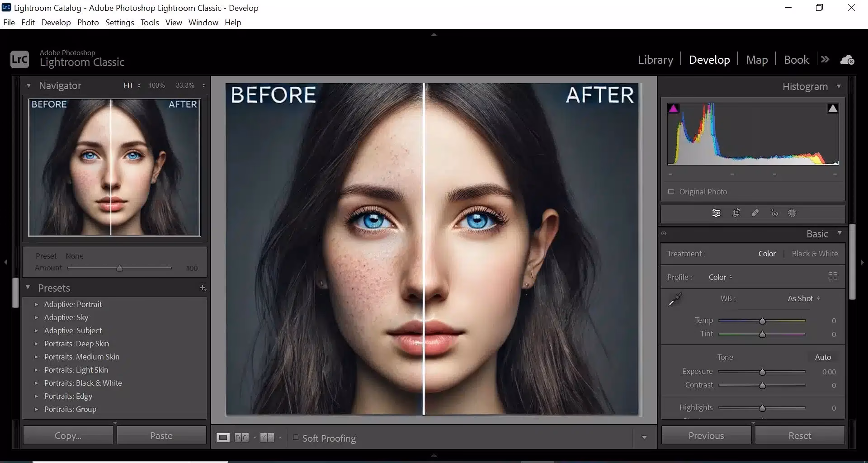Open the Profile browser grid icon
The image size is (868, 463).
[x=833, y=276]
